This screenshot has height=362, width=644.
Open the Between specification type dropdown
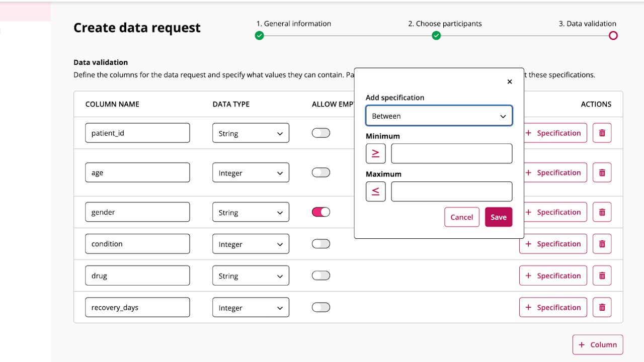point(439,116)
